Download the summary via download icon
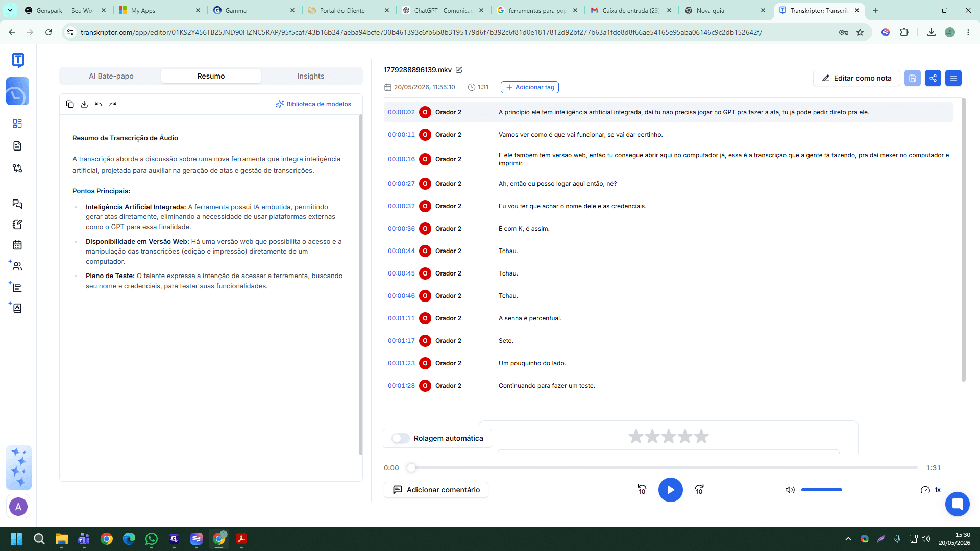 tap(84, 104)
